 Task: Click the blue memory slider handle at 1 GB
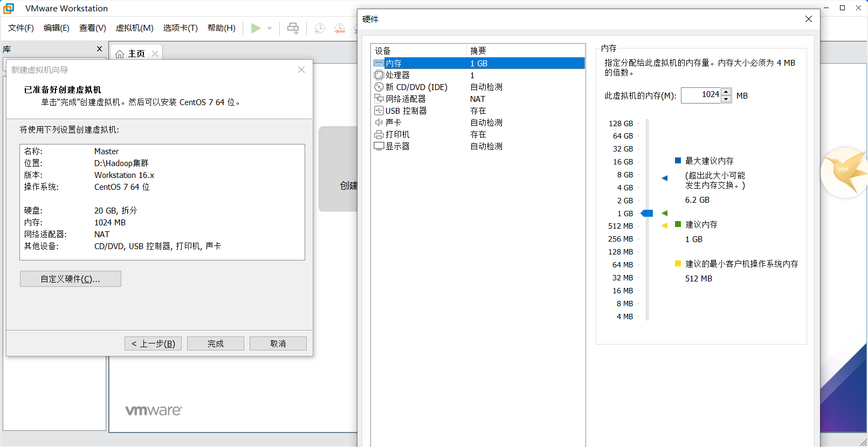pyautogui.click(x=647, y=214)
